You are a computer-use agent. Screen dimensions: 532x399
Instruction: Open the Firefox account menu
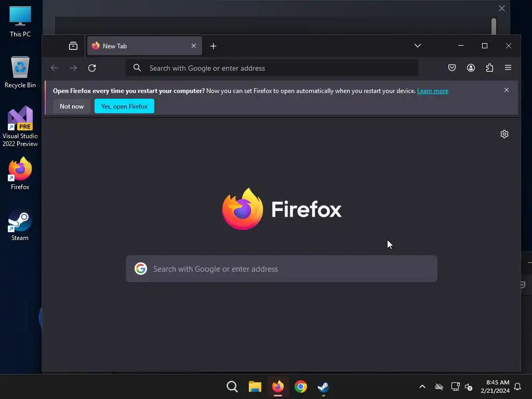click(471, 68)
